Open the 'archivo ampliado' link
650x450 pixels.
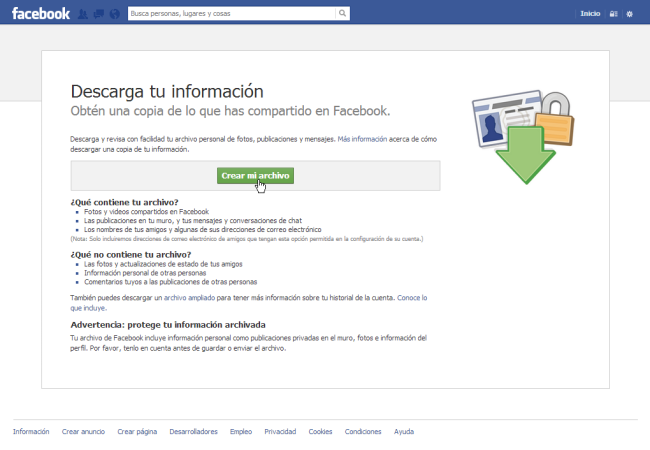[x=189, y=298]
